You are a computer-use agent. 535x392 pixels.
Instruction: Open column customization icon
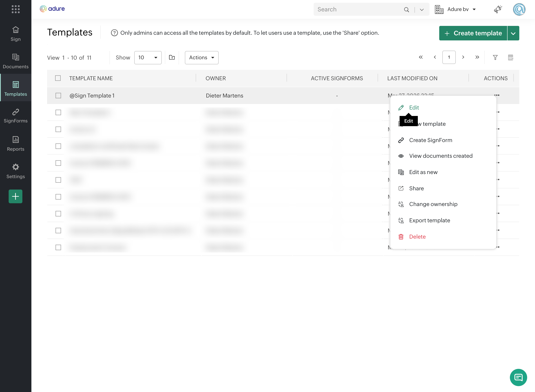(510, 57)
